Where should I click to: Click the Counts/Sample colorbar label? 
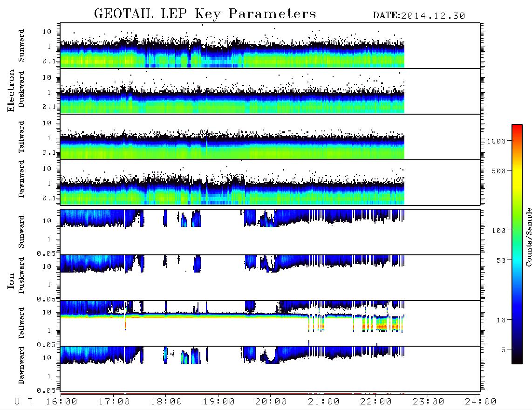(x=528, y=237)
